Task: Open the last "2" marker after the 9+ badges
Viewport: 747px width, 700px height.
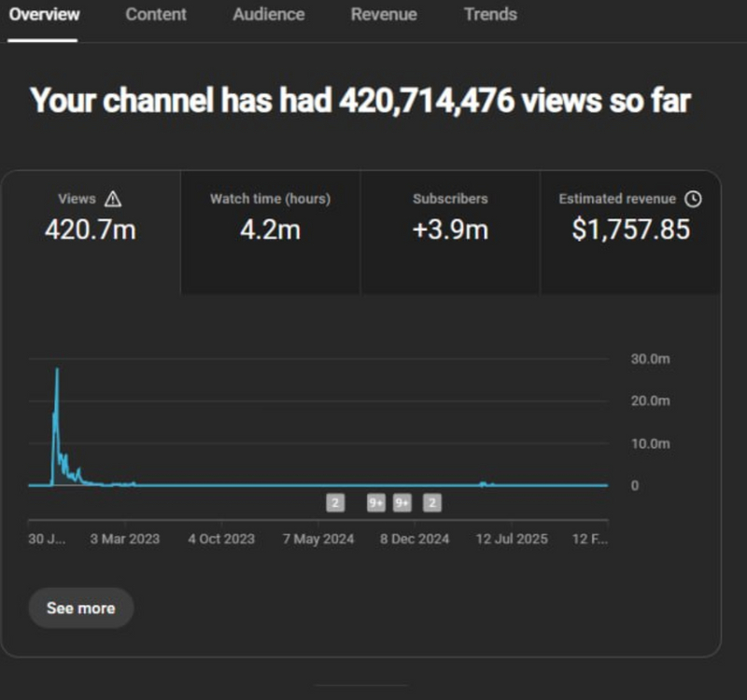Action: point(431,503)
